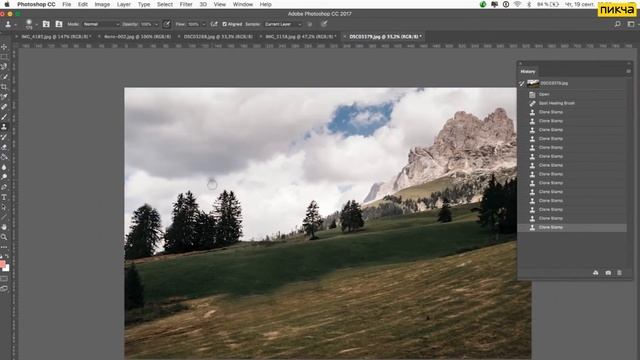Select the Eraser tool
Image resolution: width=640 pixels, height=360 pixels.
click(4, 147)
